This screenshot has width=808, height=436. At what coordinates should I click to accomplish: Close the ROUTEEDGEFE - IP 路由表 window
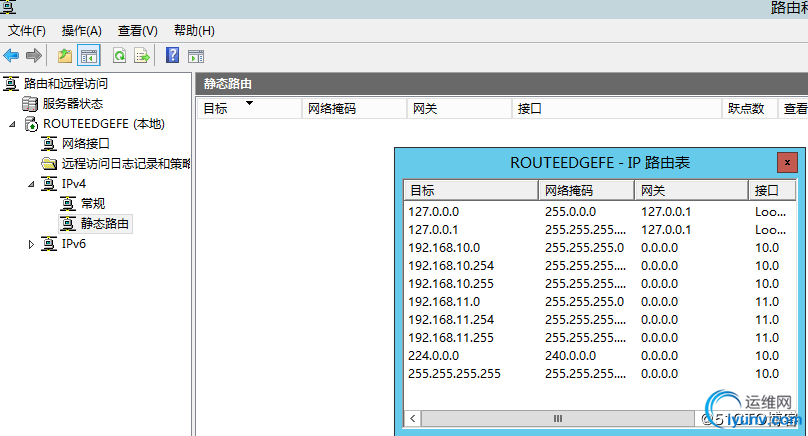click(x=787, y=163)
